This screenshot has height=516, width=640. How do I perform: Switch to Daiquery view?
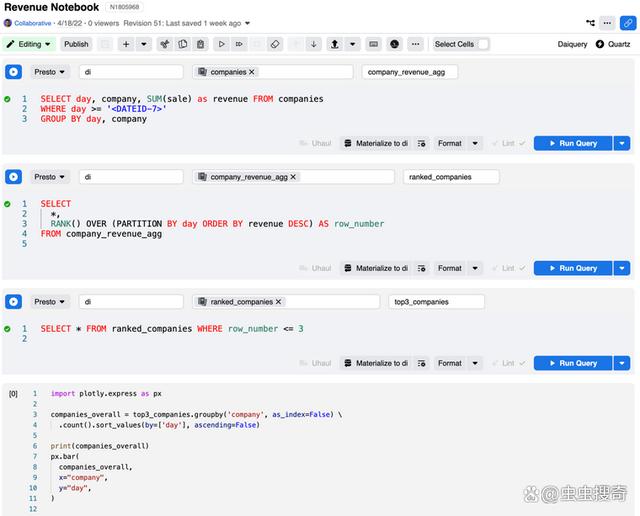coord(572,44)
